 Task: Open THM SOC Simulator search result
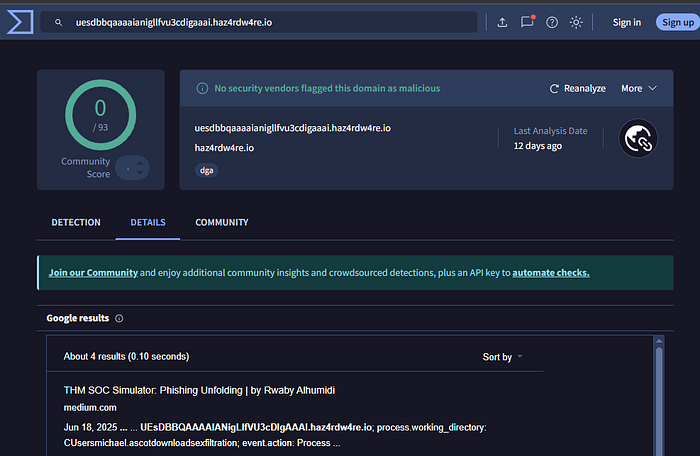[x=199, y=390]
